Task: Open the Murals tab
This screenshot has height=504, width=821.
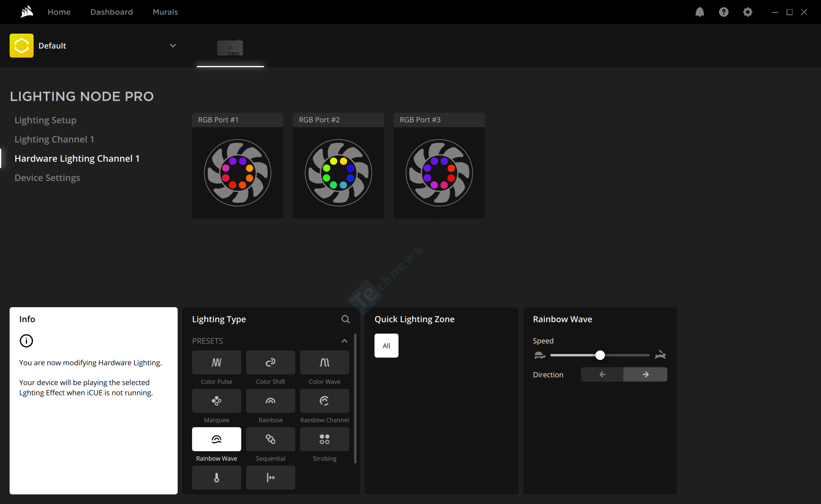Action: pyautogui.click(x=165, y=12)
